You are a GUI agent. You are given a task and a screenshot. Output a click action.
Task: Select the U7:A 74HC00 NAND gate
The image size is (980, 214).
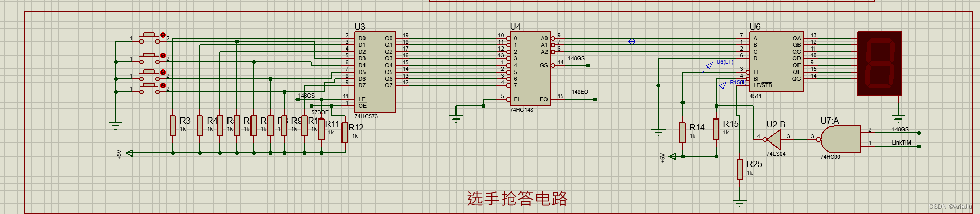point(840,139)
